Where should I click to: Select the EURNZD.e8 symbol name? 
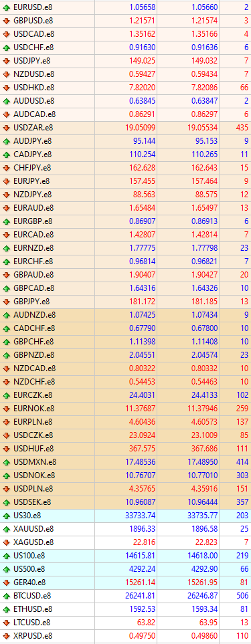click(33, 248)
